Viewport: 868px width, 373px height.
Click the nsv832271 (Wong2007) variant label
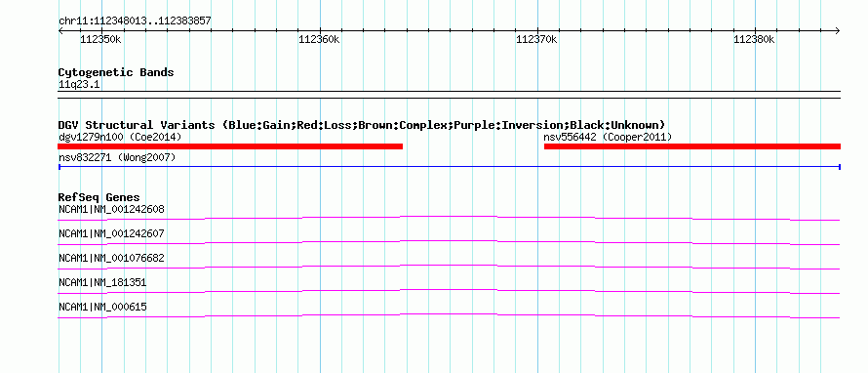117,158
